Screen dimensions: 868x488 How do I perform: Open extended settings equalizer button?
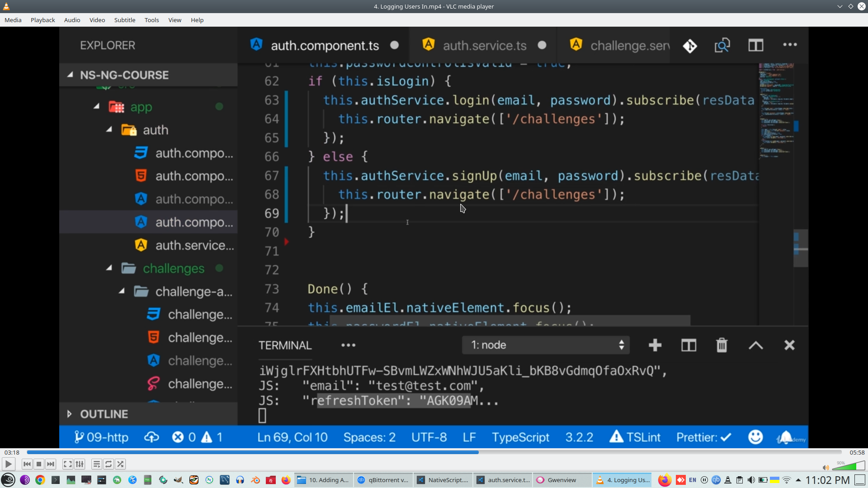click(80, 464)
